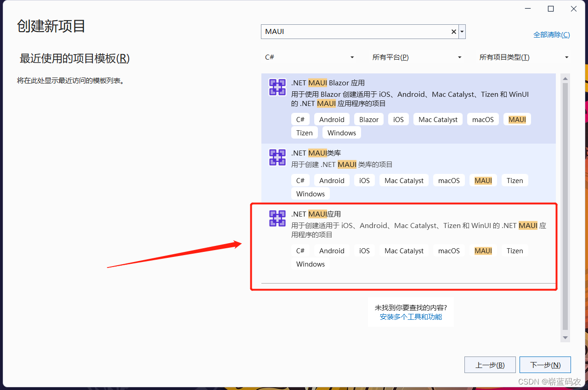Viewport: 588px width, 390px height.
Task: Open the 所有平台 platform filter dropdown
Action: [x=417, y=57]
